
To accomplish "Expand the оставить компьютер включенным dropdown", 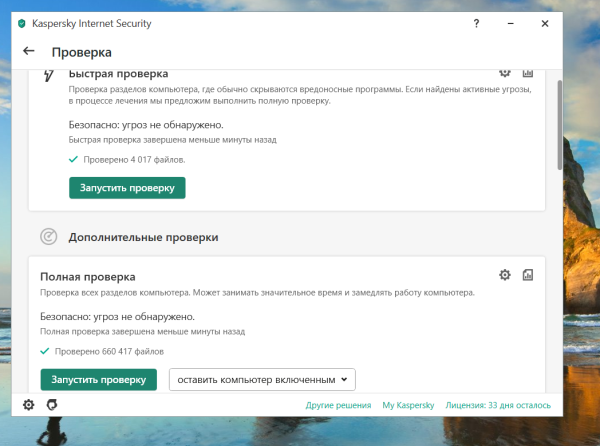I will 262,379.
